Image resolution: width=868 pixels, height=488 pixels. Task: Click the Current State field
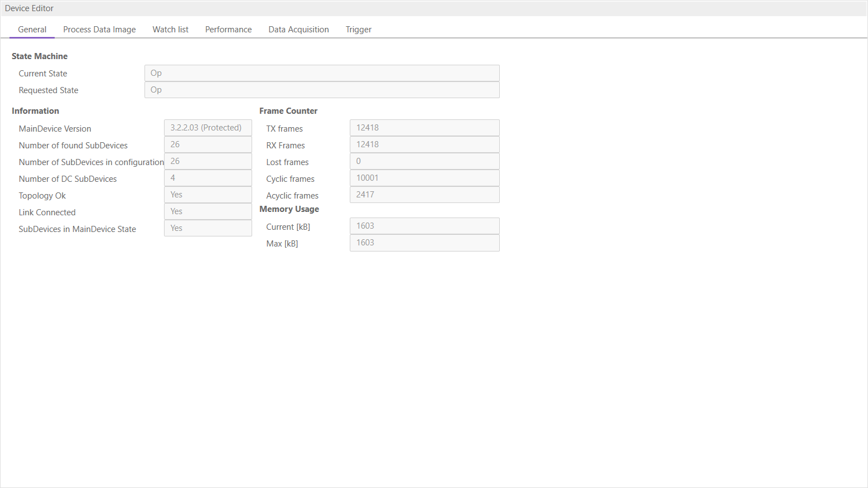click(x=321, y=73)
